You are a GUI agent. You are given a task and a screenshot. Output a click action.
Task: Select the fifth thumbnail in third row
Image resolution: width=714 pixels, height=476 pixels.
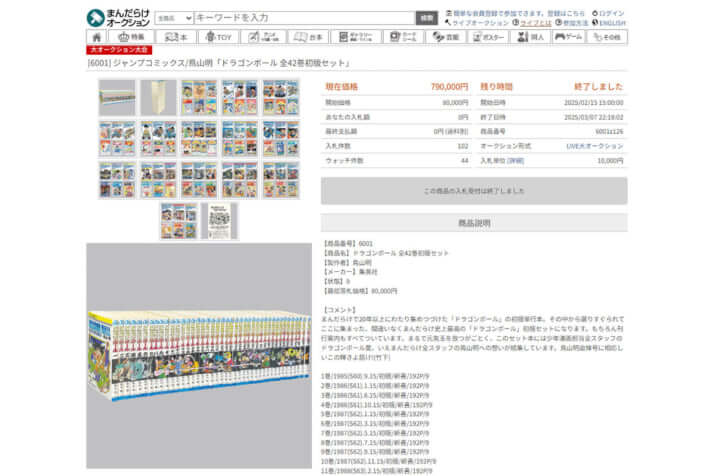click(280, 180)
